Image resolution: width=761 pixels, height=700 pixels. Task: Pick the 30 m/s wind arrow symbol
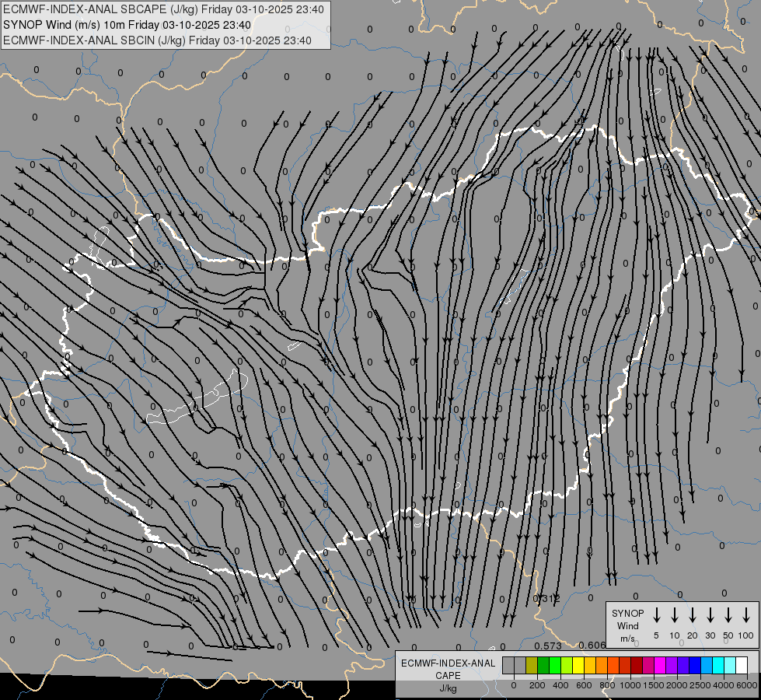pos(710,615)
